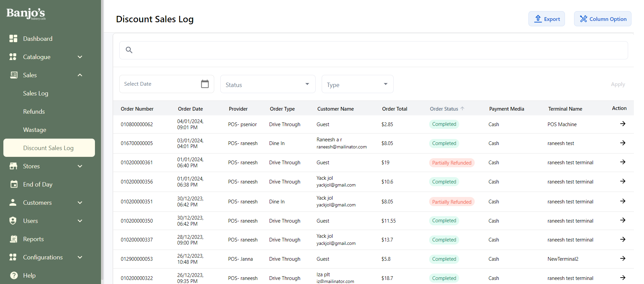Open order 010800000062 via arrow icon
The width and height of the screenshot is (644, 284).
(622, 124)
